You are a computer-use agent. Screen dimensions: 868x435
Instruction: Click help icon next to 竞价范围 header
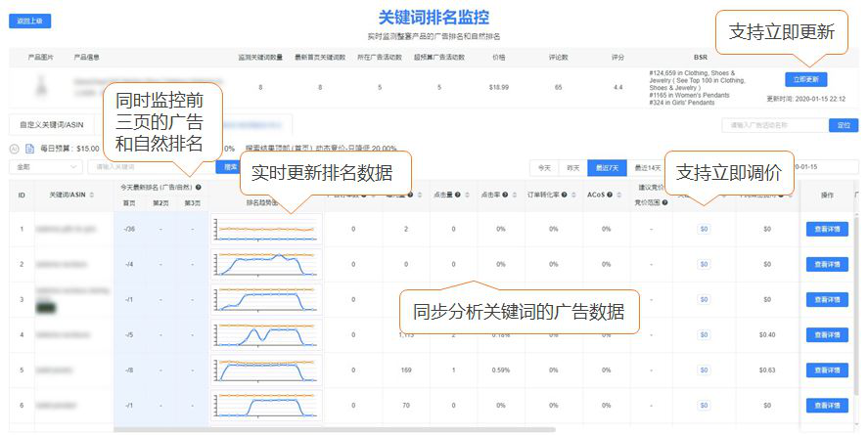pyautogui.click(x=664, y=203)
